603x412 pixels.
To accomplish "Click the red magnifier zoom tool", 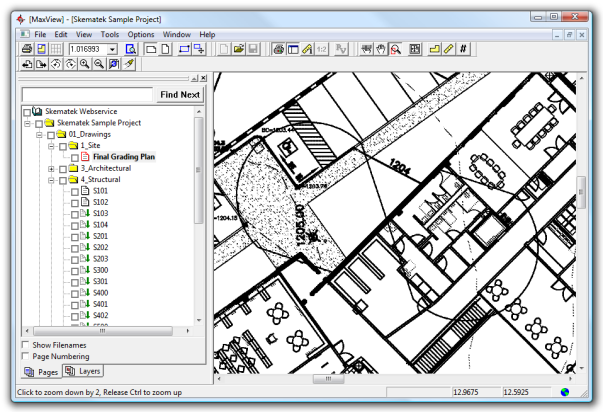I will 396,49.
